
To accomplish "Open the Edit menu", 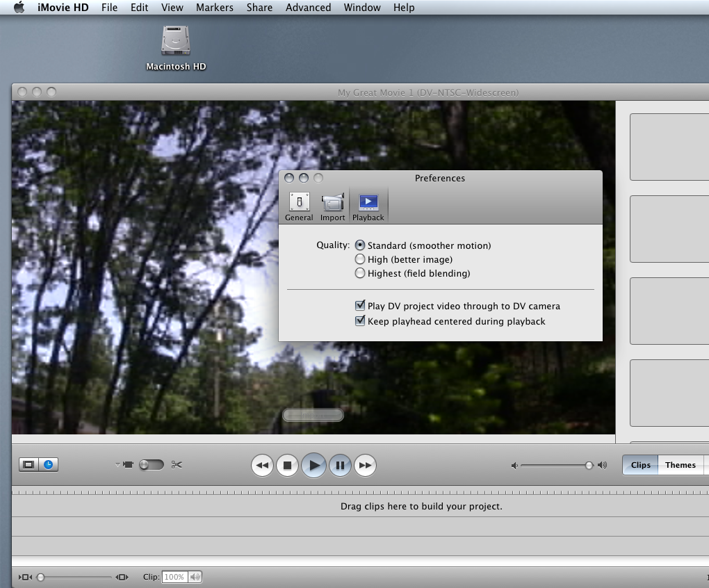I will coord(139,8).
